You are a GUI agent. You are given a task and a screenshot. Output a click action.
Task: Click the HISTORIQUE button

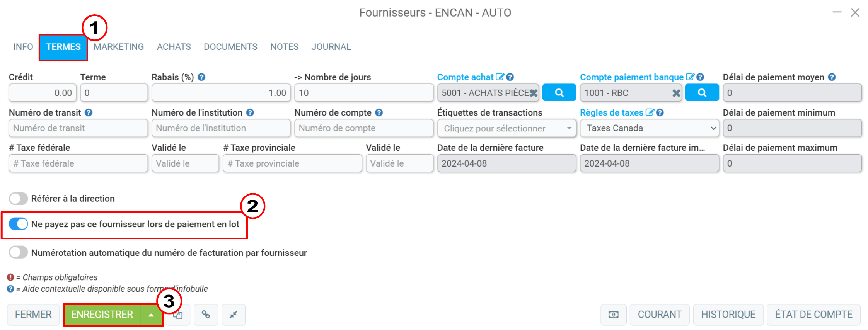click(728, 315)
